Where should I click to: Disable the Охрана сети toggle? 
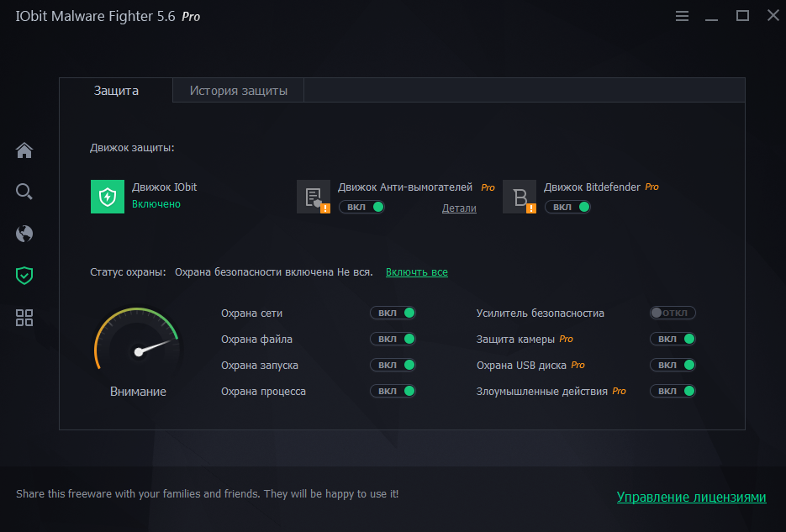(393, 313)
